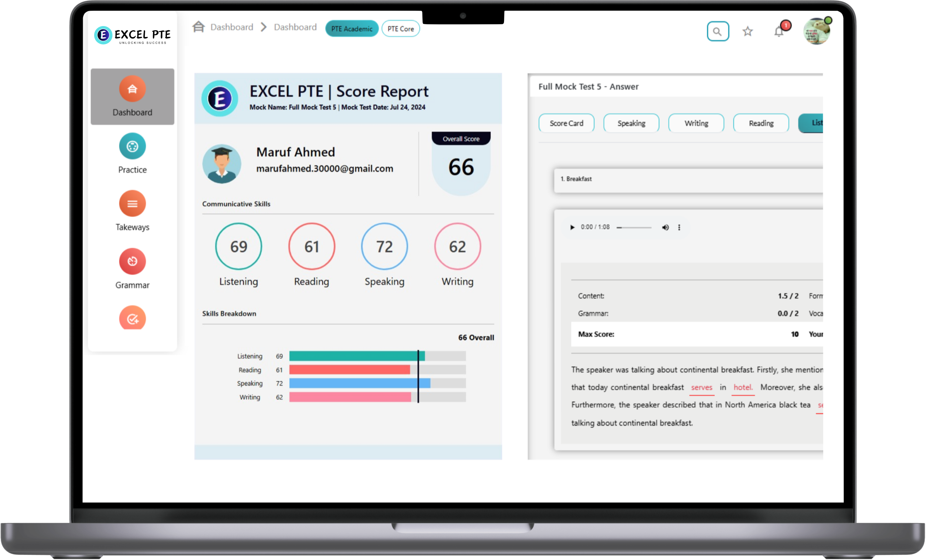Open audio player more options menu
This screenshot has width=926, height=560.
[679, 227]
